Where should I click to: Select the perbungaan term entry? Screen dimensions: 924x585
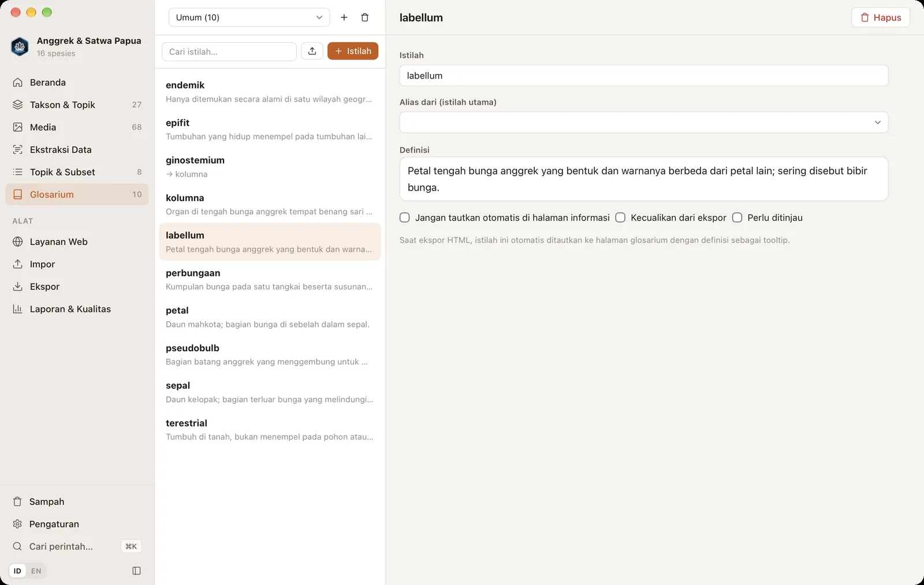click(x=270, y=280)
